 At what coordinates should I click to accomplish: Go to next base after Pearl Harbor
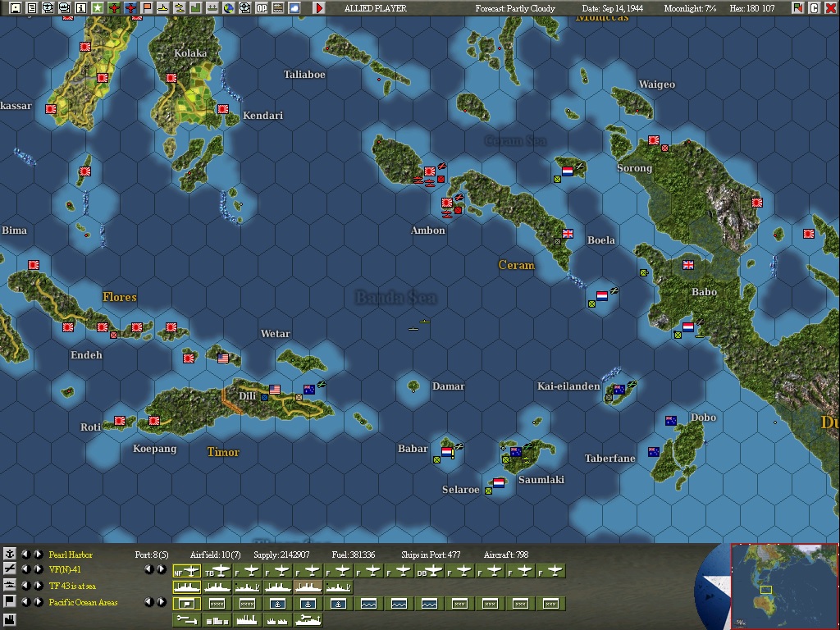[x=38, y=554]
